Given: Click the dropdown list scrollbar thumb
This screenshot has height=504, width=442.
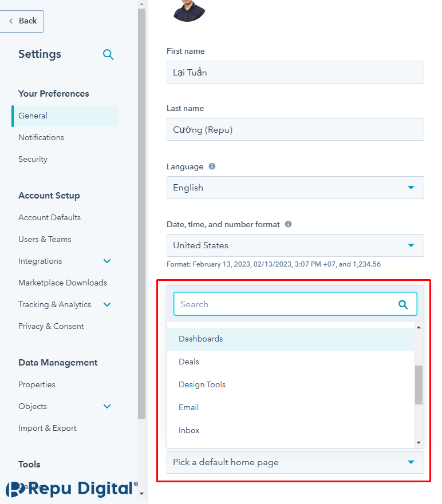Looking at the screenshot, I should click(x=419, y=385).
